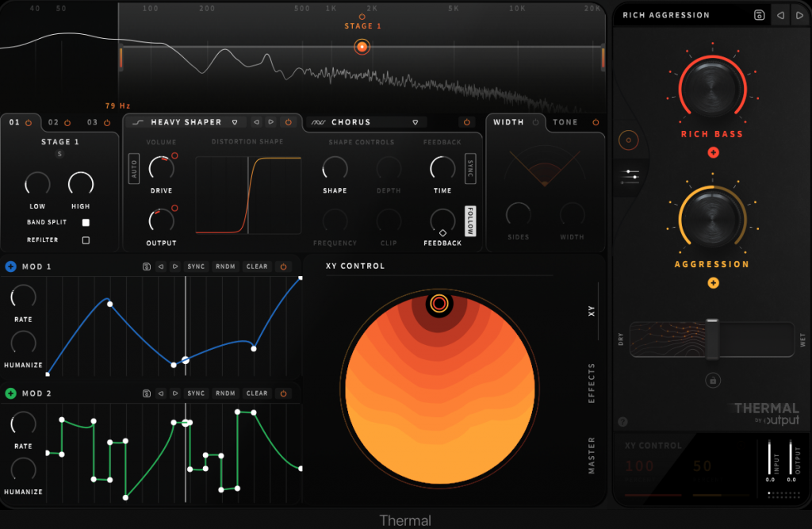
Task: Click the dry/wet slider handle
Action: click(x=713, y=339)
